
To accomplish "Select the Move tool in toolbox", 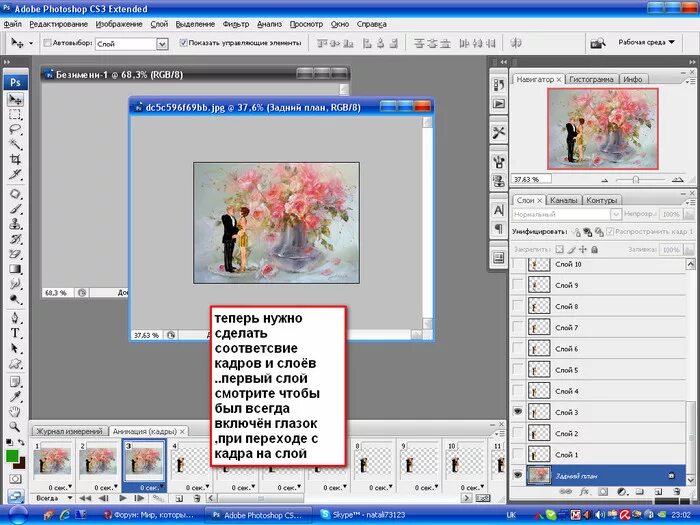I will [x=15, y=99].
